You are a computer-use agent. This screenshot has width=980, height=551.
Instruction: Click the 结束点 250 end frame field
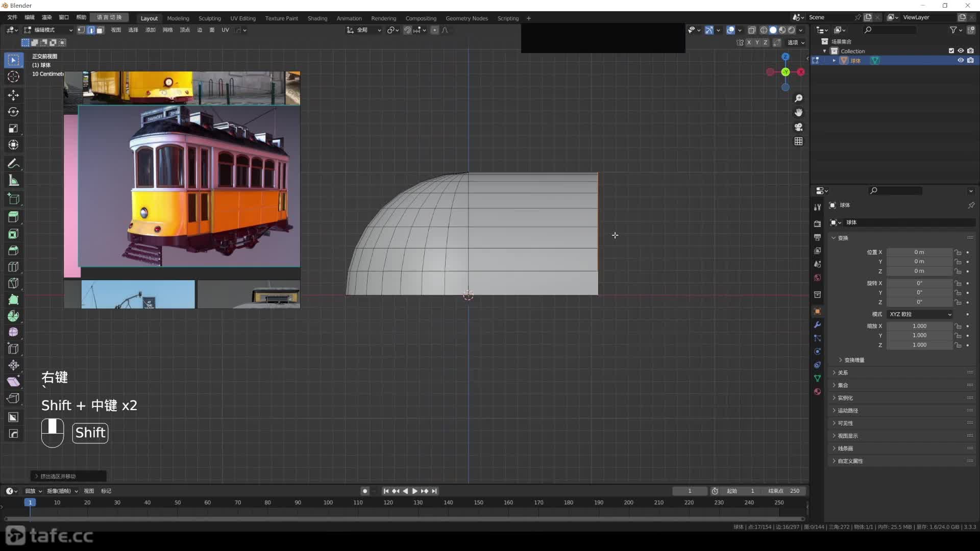pos(783,491)
